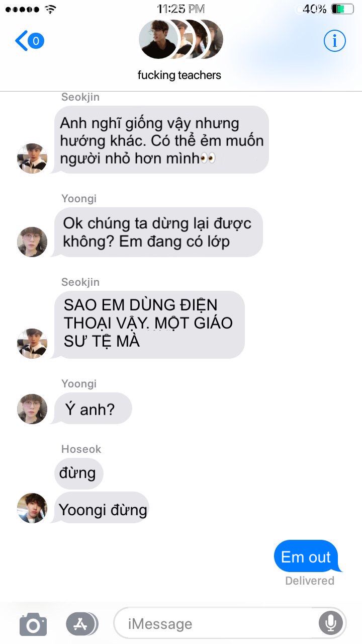
Task: Tap Hoseok's avatar beside 'Yoongi đừng'
Action: click(x=32, y=508)
